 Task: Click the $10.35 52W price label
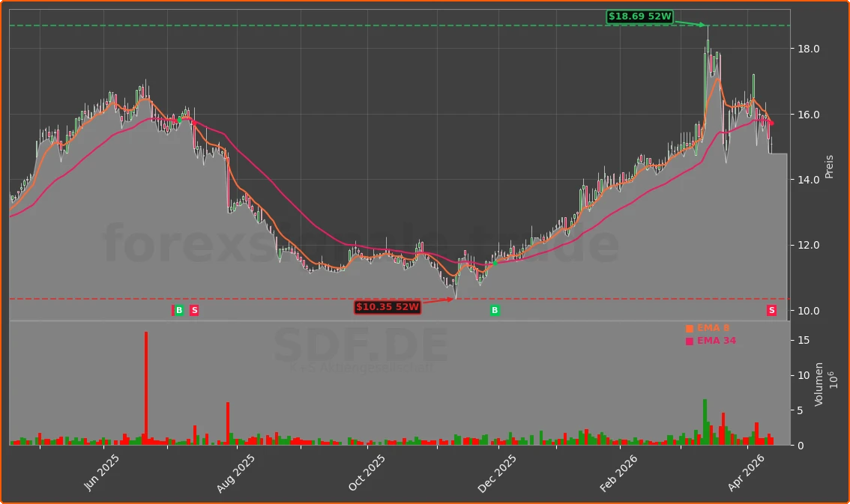(x=387, y=306)
